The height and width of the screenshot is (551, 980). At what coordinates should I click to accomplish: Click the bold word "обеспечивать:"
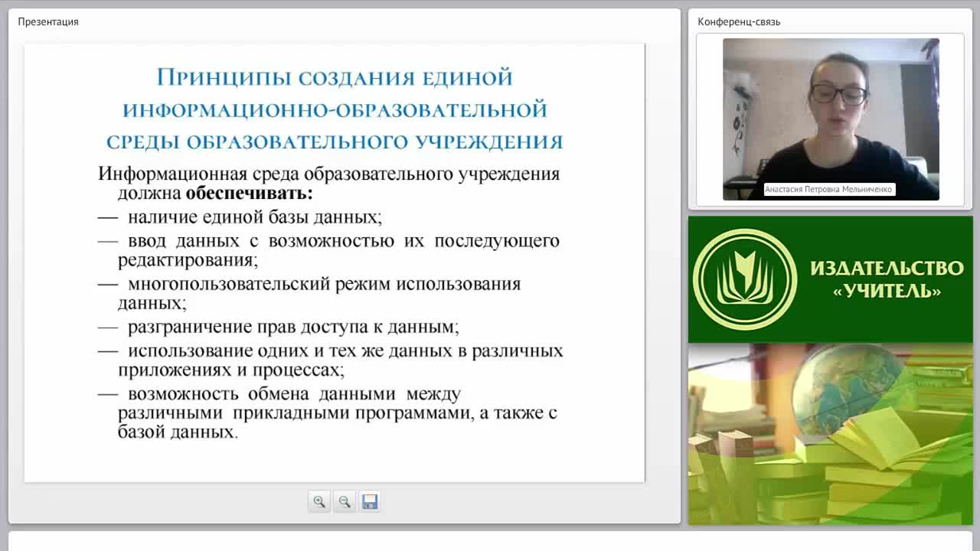[x=250, y=193]
